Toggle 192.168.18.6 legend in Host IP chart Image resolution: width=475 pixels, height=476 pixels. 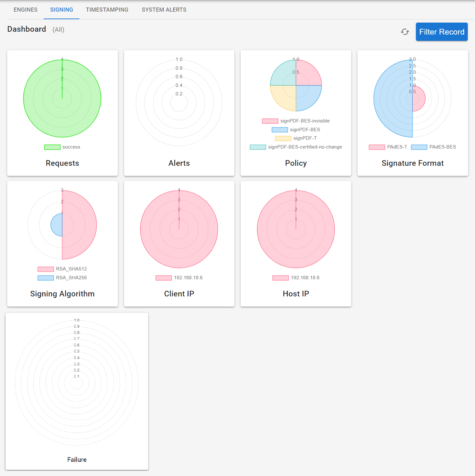tap(296, 278)
